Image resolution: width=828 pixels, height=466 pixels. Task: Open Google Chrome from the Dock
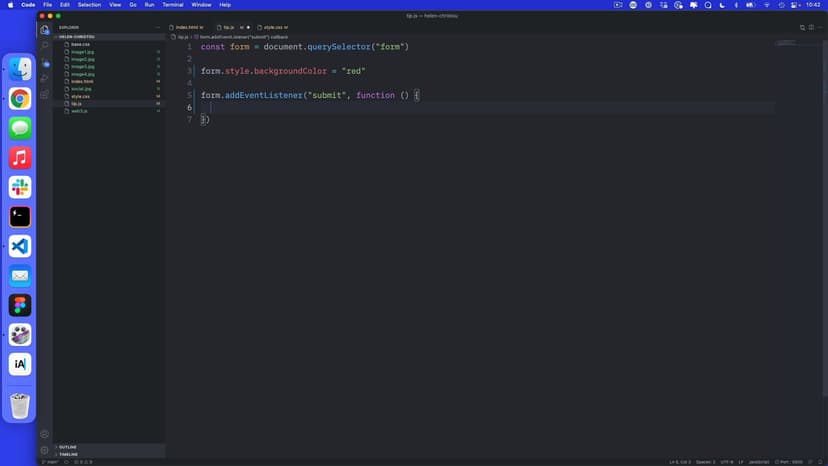[x=20, y=99]
